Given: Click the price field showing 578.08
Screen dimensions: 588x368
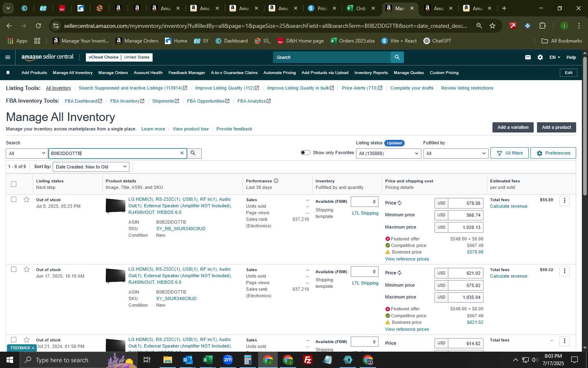Looking at the screenshot, I should coord(465,203).
